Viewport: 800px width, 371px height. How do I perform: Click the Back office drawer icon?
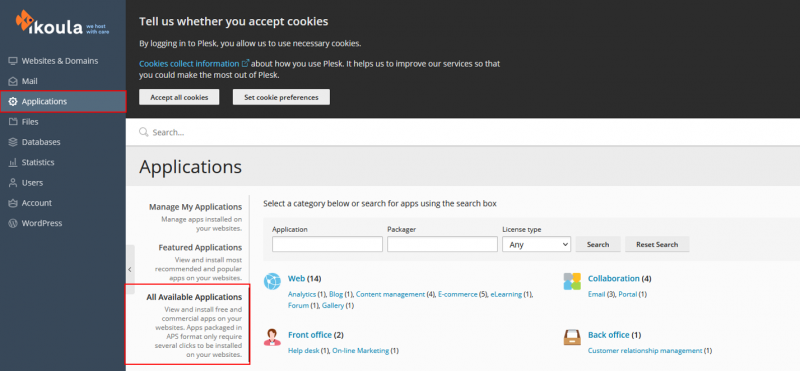pos(572,337)
